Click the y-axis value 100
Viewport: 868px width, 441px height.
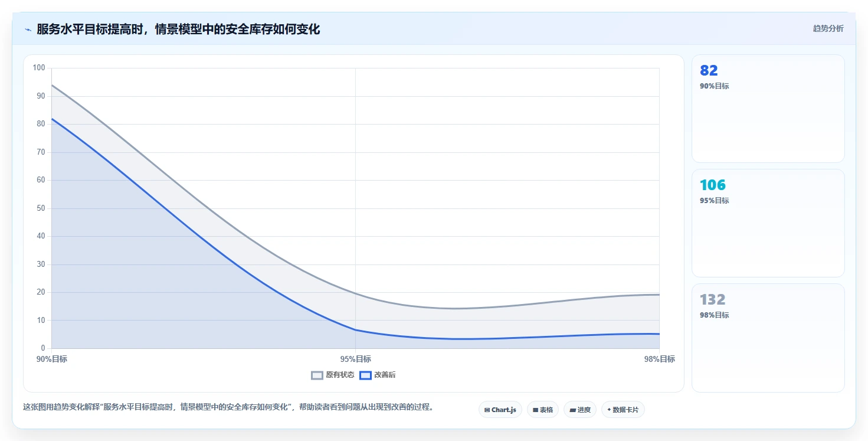(x=39, y=68)
